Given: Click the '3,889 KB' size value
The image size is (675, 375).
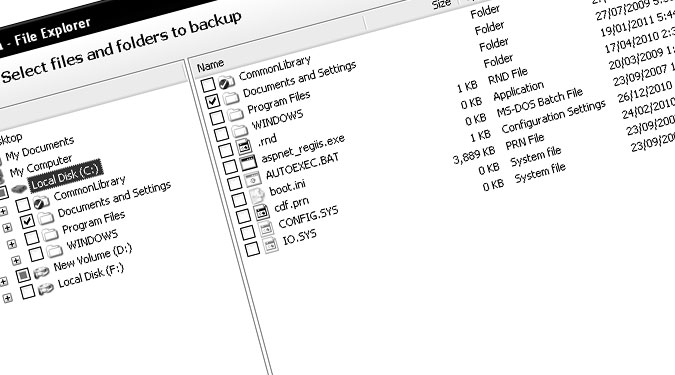Looking at the screenshot, I should (474, 155).
